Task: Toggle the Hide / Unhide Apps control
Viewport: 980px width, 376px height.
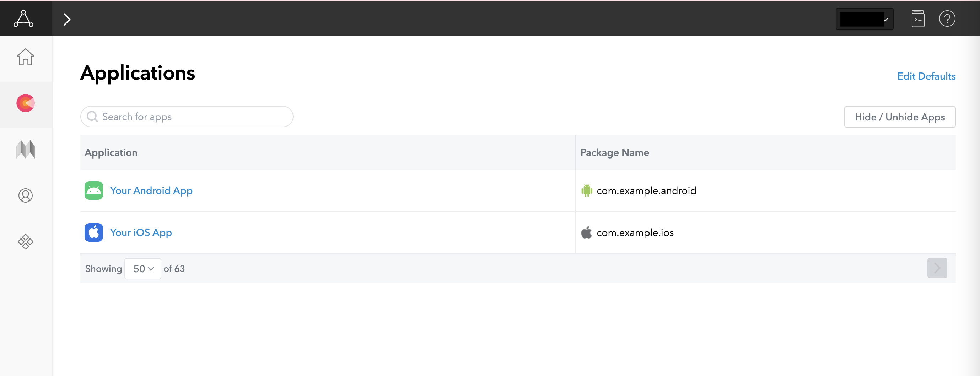Action: click(x=900, y=117)
